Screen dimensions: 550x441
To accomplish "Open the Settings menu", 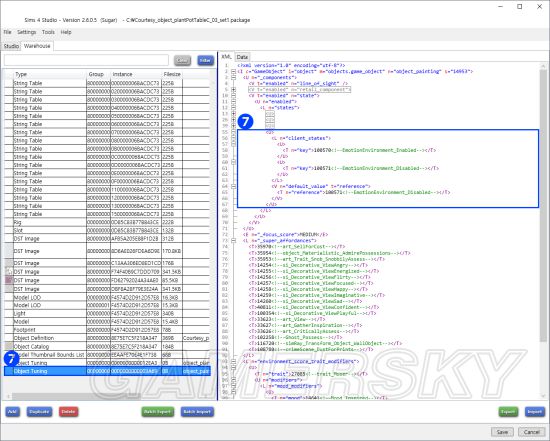I will point(27,32).
